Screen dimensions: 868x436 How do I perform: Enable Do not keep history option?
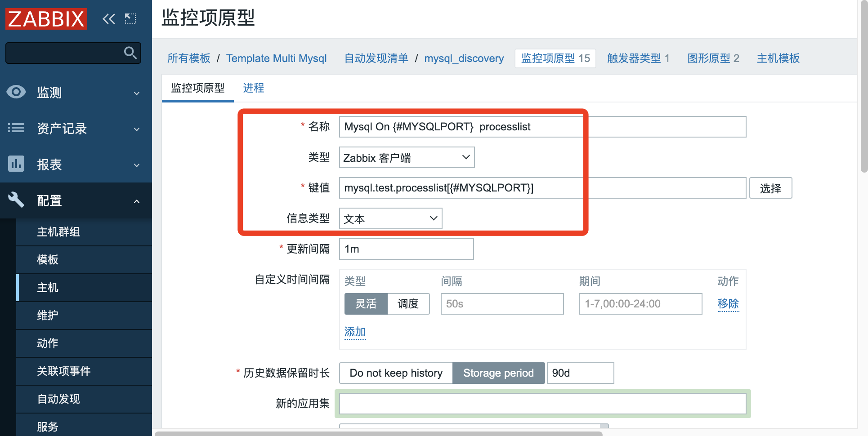(x=396, y=373)
